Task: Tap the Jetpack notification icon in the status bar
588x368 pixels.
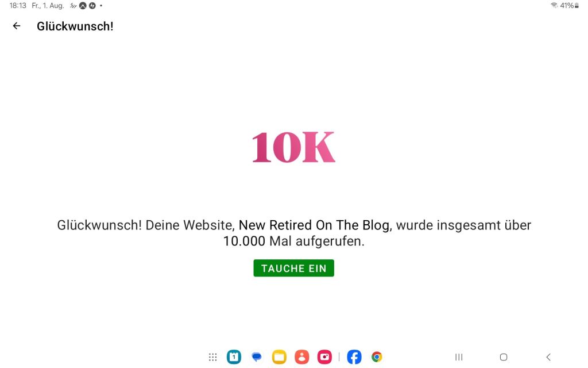Action: coord(92,6)
